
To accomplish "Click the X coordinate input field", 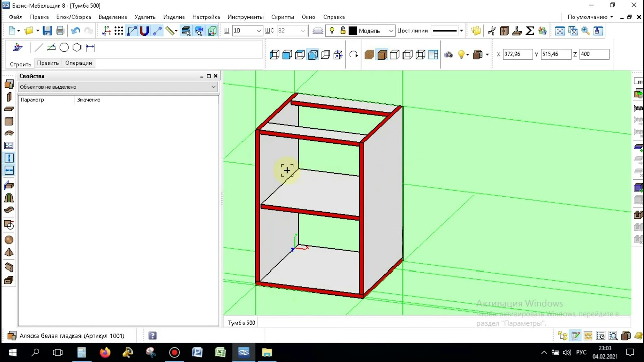I will point(517,54).
